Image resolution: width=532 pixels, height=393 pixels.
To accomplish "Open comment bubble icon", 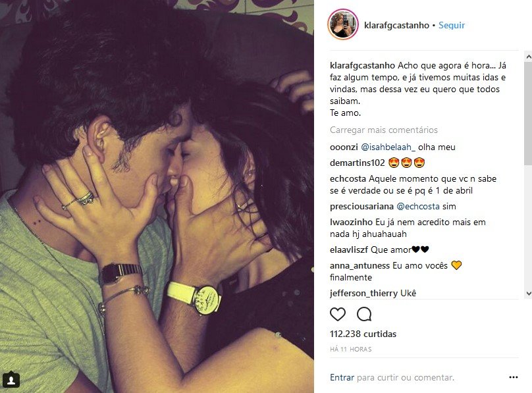I will pyautogui.click(x=364, y=314).
